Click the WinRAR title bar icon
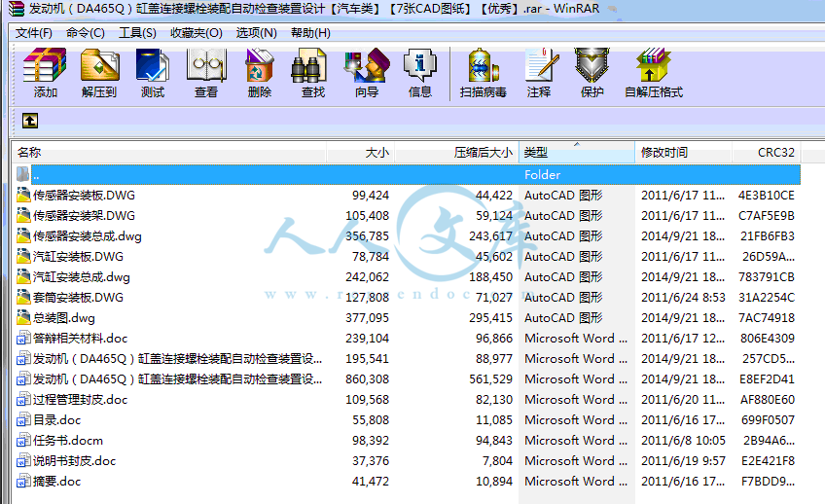825x504 pixels. tap(17, 9)
